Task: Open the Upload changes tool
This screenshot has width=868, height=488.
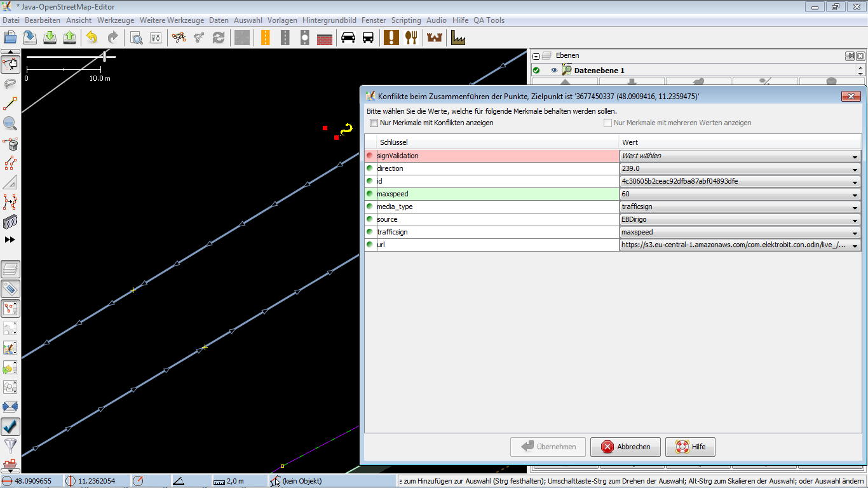Action: [69, 37]
